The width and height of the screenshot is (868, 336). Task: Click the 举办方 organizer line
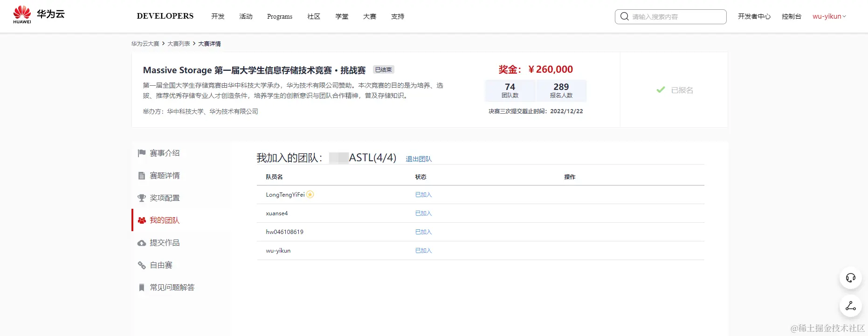[x=200, y=111]
